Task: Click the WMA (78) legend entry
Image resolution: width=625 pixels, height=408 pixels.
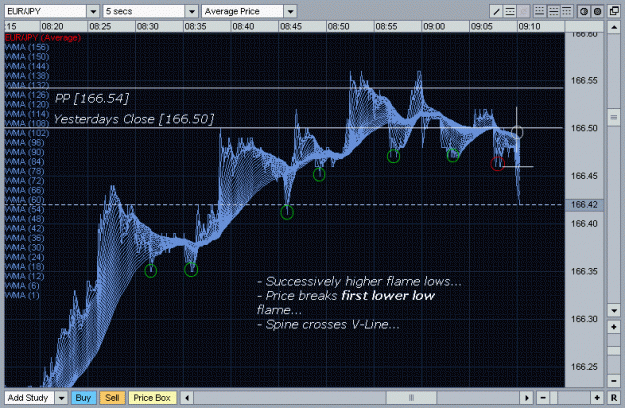Action: pos(25,171)
